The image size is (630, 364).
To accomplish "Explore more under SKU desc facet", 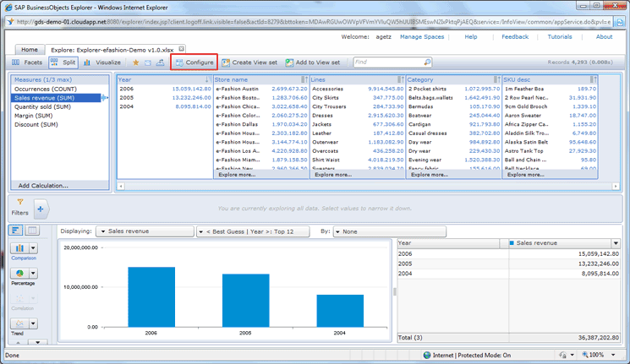I will point(525,175).
